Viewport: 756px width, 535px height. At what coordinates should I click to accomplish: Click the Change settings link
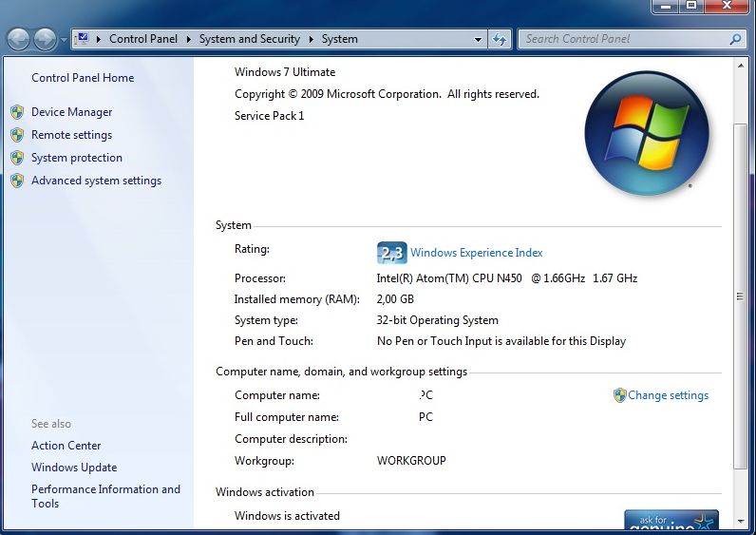coord(668,395)
